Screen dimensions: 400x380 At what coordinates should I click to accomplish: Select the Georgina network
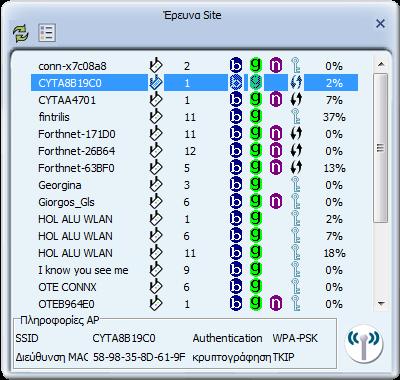coord(194,185)
